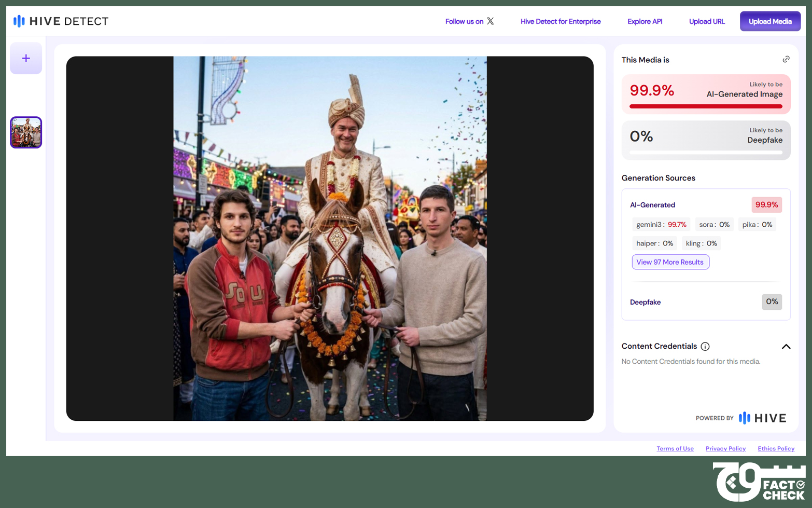Screen dimensions: 812x508
Task: Click the Hive Detect logo
Action: (x=61, y=21)
